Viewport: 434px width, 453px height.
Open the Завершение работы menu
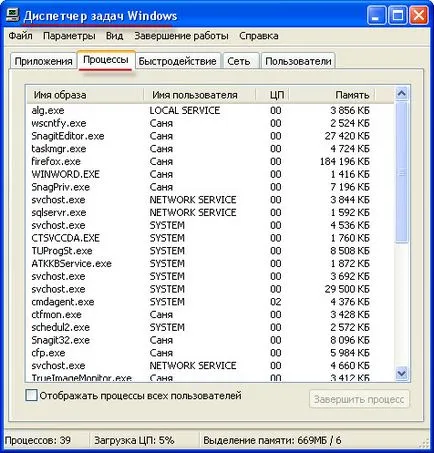pos(181,36)
